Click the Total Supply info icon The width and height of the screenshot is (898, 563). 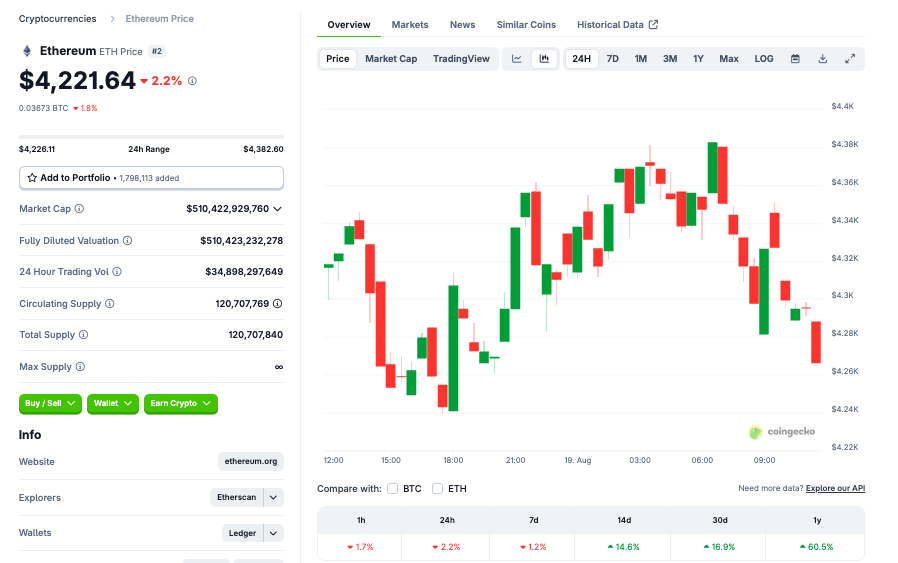click(84, 334)
